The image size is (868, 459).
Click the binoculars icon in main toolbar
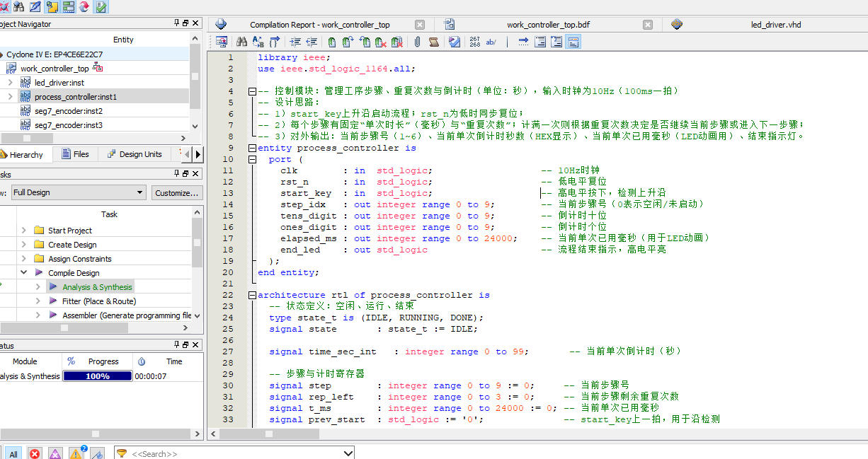coord(18,7)
